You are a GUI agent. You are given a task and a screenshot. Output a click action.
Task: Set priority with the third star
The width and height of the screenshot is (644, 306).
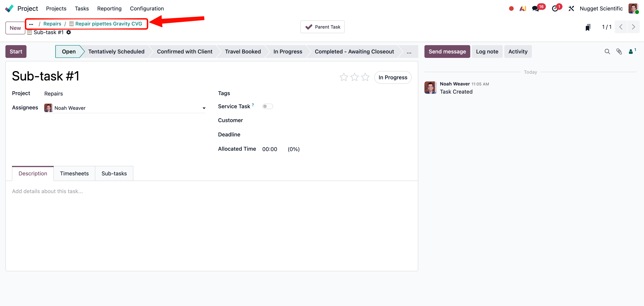[365, 77]
